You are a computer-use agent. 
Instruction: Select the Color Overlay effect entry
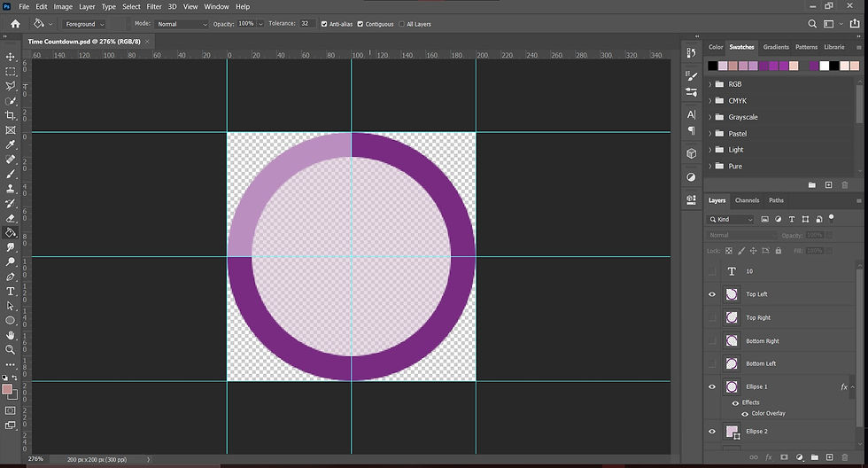(x=768, y=414)
